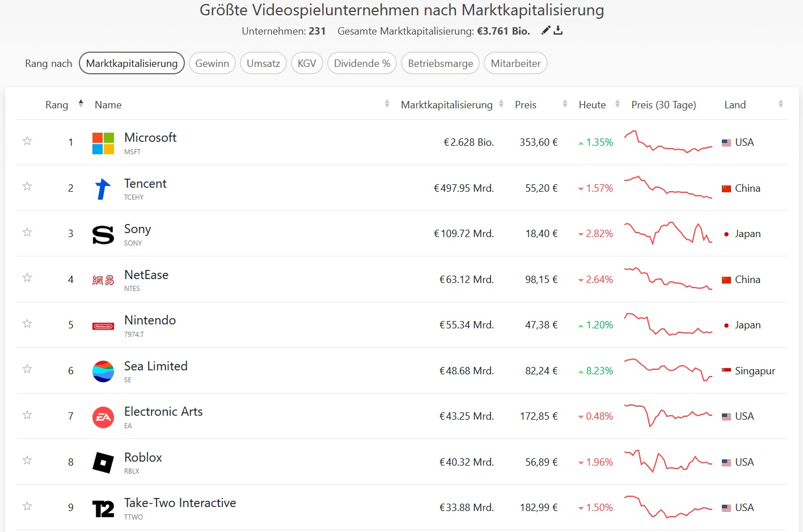This screenshot has width=803, height=532.
Task: Favorite Microsoft with the star
Action: [x=27, y=141]
